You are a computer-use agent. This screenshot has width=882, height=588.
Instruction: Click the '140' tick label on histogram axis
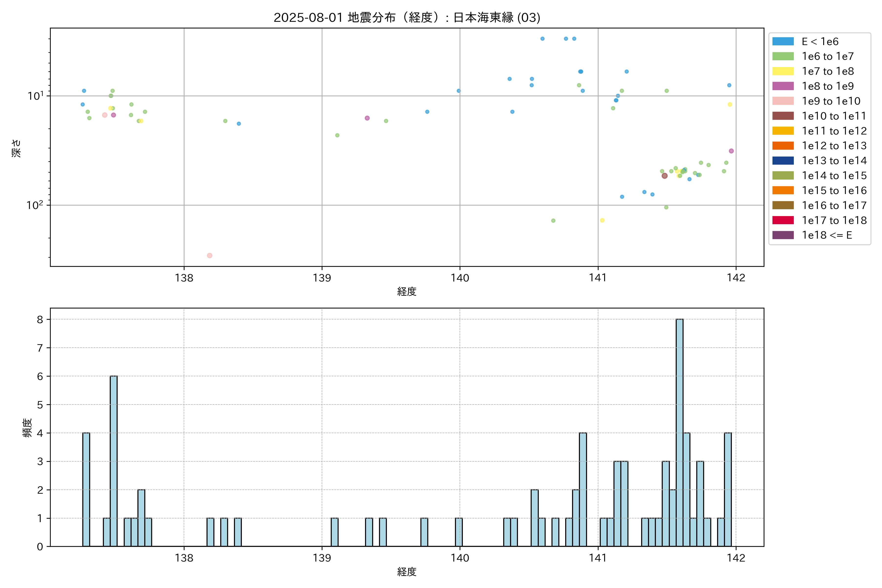coord(460,558)
